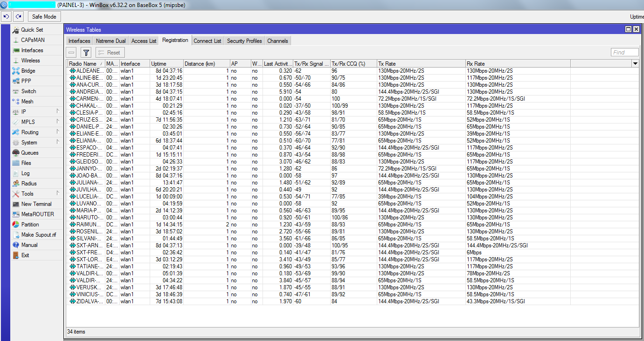This screenshot has width=644, height=341.
Task: Expand MPLS submenu arrow
Action: (x=58, y=122)
